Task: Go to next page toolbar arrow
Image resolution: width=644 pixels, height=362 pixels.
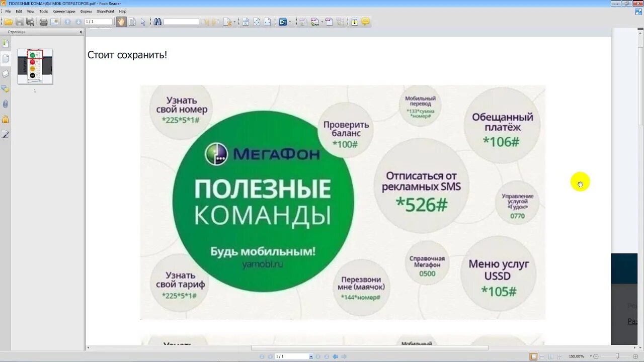Action: click(x=78, y=22)
